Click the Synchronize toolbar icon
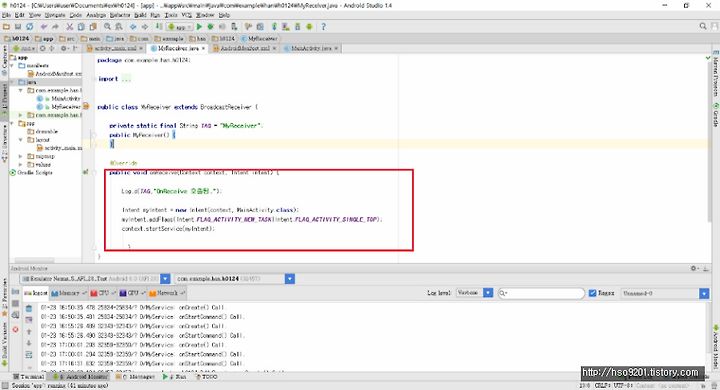The image size is (720, 390). [x=29, y=27]
